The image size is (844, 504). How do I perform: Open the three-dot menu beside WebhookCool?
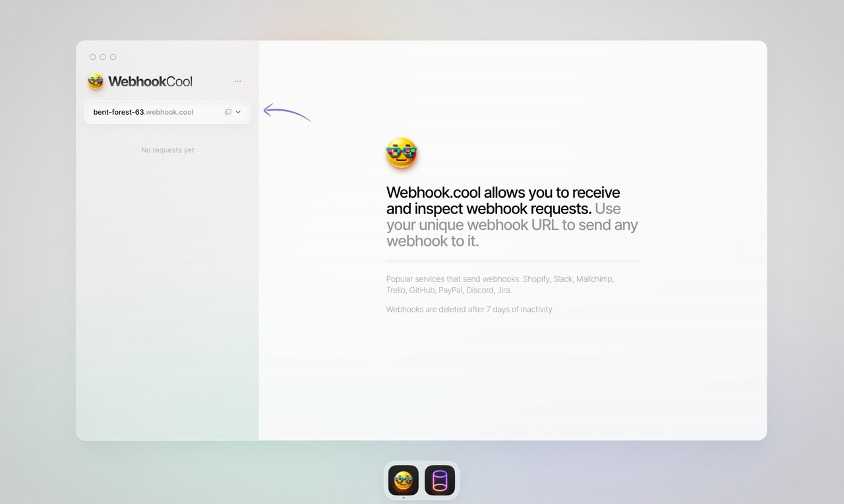click(237, 82)
